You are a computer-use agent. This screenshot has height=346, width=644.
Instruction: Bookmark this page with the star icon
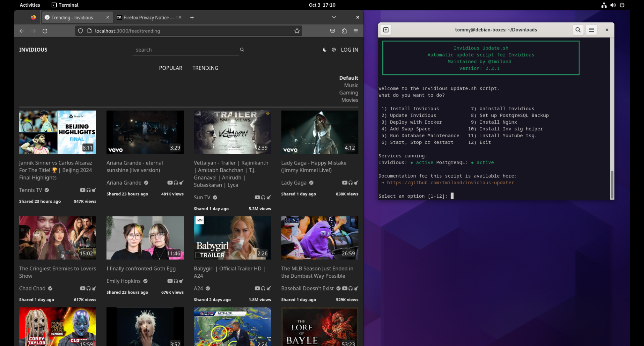click(297, 31)
